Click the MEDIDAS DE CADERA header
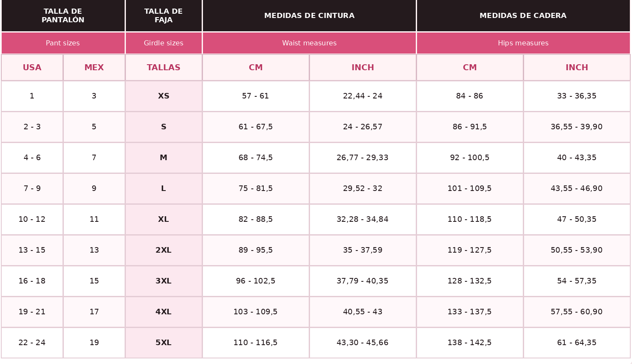Viewport: 632px width, 364px height. pyautogui.click(x=523, y=16)
